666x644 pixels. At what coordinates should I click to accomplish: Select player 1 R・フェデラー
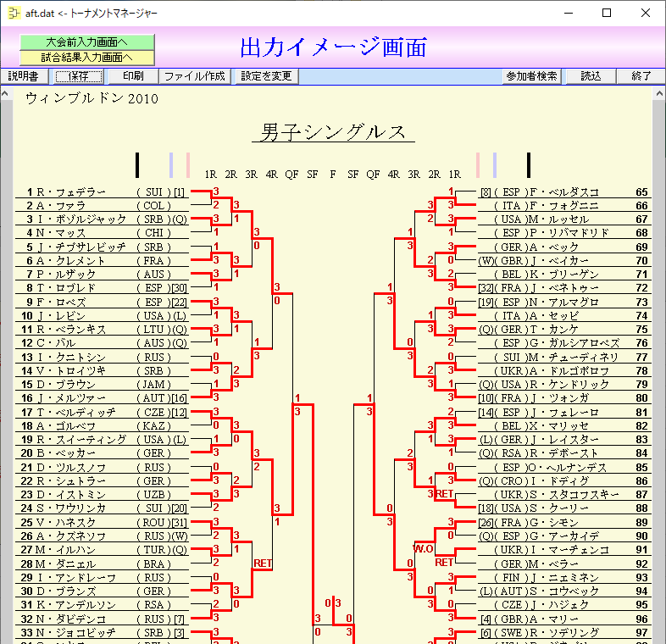click(x=102, y=192)
